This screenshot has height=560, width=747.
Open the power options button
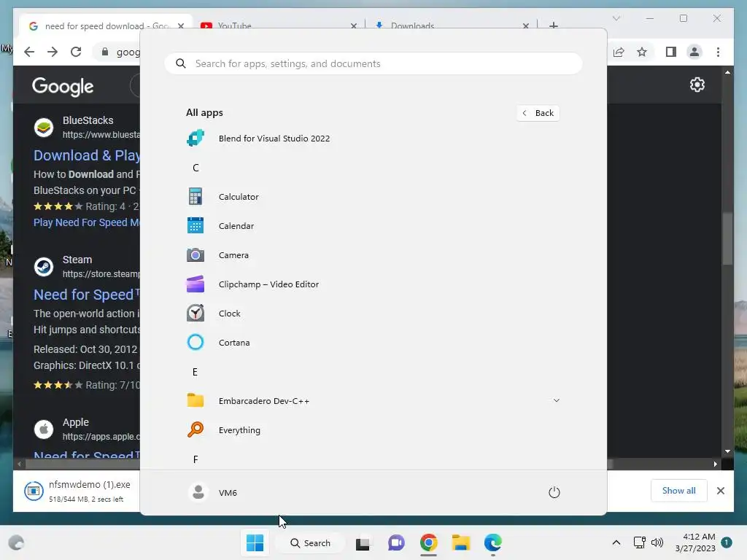tap(554, 492)
